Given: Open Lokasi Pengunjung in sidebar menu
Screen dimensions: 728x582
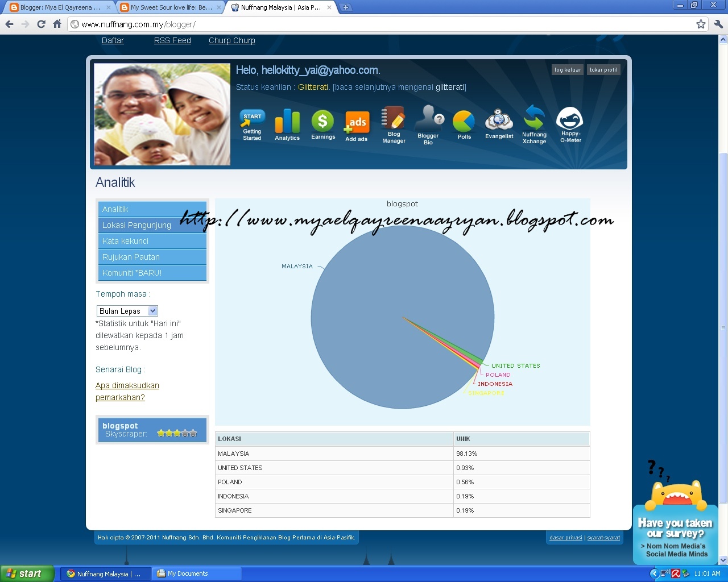Looking at the screenshot, I should 152,225.
